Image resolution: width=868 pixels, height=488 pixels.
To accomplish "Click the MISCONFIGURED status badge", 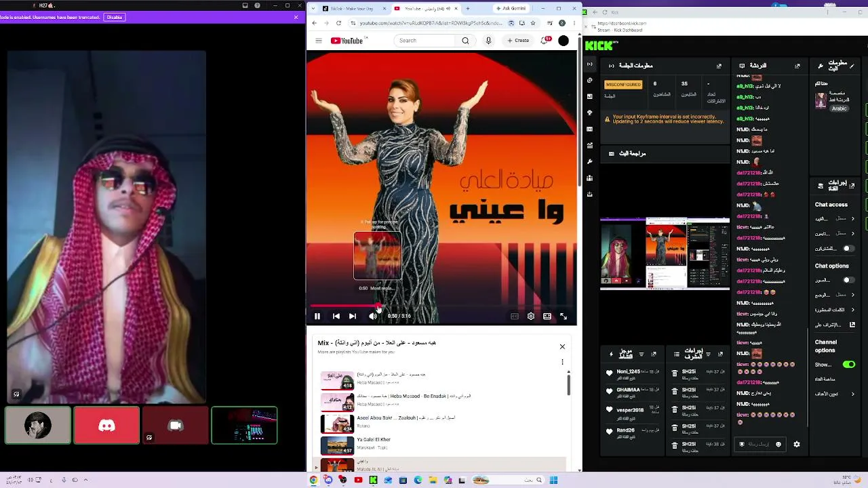I will click(x=623, y=85).
